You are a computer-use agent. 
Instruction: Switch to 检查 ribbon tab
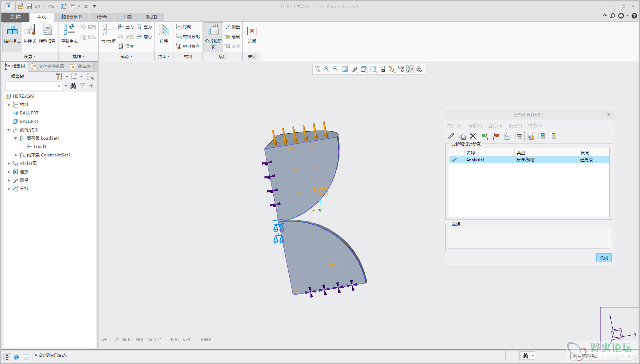(102, 17)
